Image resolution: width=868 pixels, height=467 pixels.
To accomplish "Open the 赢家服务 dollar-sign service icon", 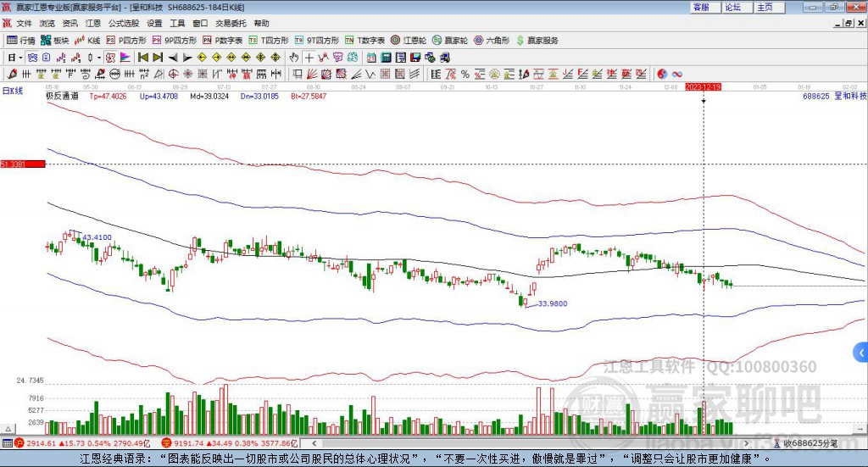I will coord(537,41).
